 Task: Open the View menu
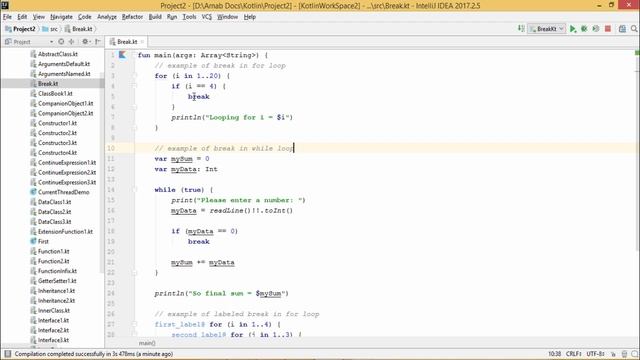point(39,17)
